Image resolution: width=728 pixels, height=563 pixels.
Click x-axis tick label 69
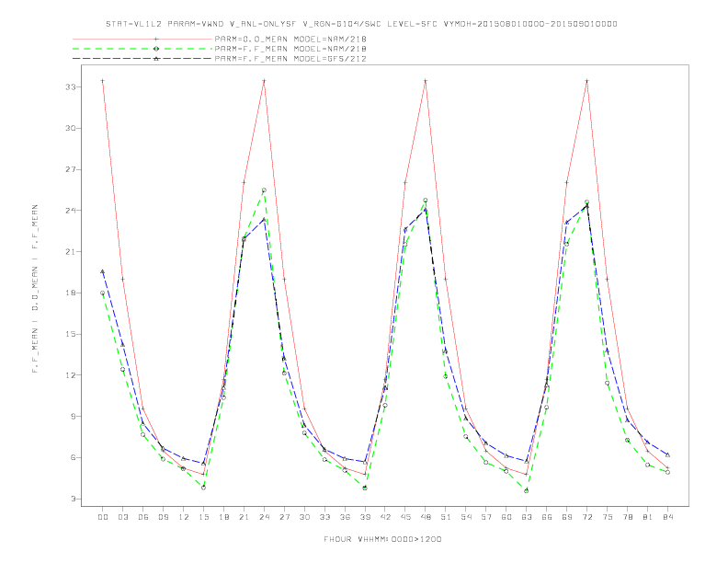[567, 517]
